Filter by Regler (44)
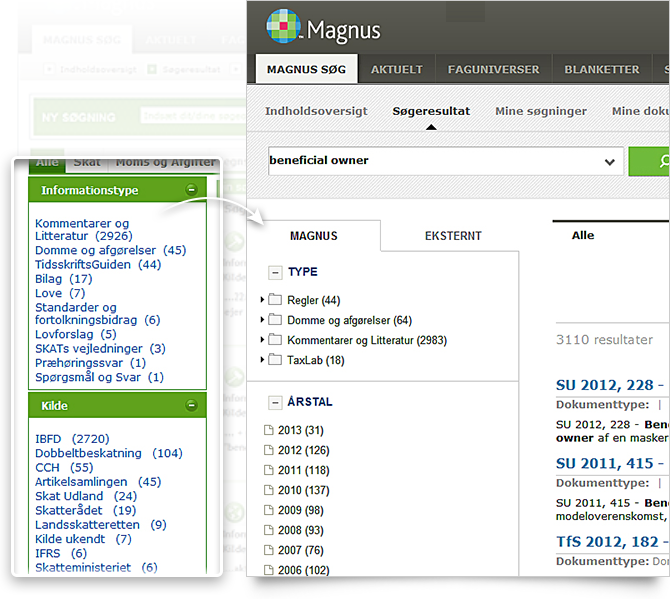Viewport: 670px width, 599px height. point(314,300)
